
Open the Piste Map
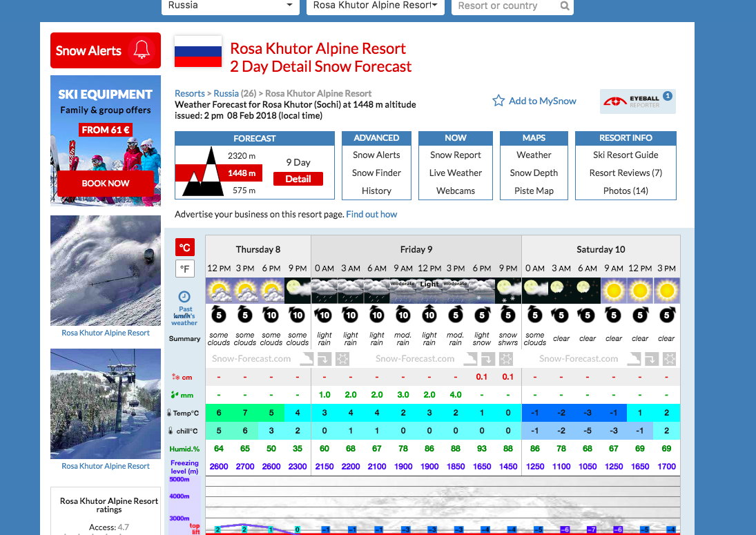point(534,191)
